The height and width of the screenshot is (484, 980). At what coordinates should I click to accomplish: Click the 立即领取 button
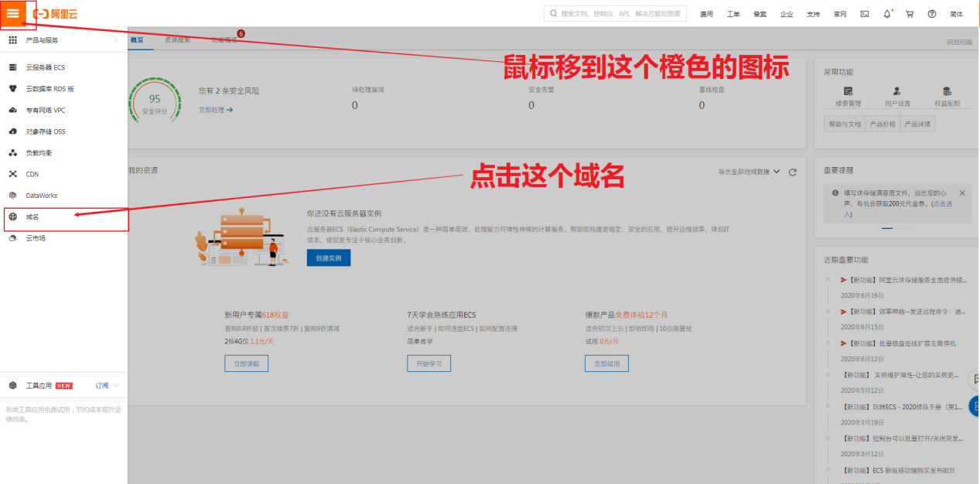tap(246, 363)
